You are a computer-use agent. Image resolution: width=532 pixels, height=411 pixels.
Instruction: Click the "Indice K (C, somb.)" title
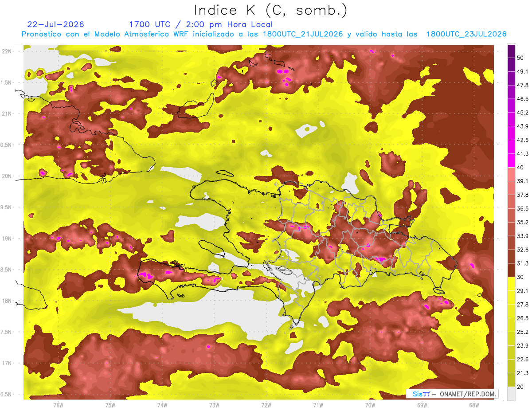271,10
